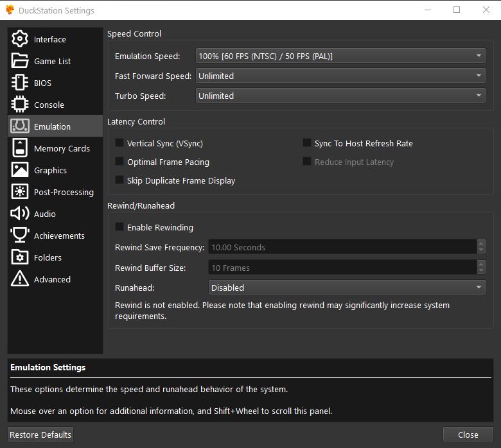Click the Memory Cards icon
This screenshot has width=501, height=448.
pyautogui.click(x=20, y=148)
